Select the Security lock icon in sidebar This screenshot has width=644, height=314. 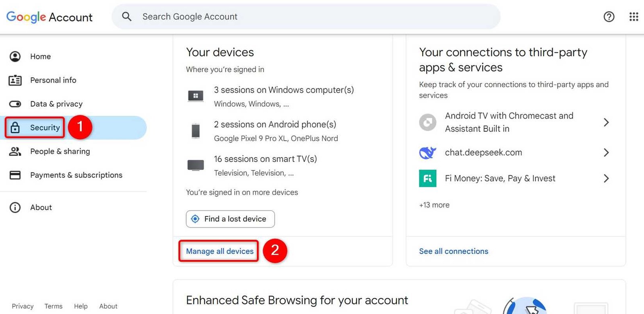pyautogui.click(x=15, y=127)
